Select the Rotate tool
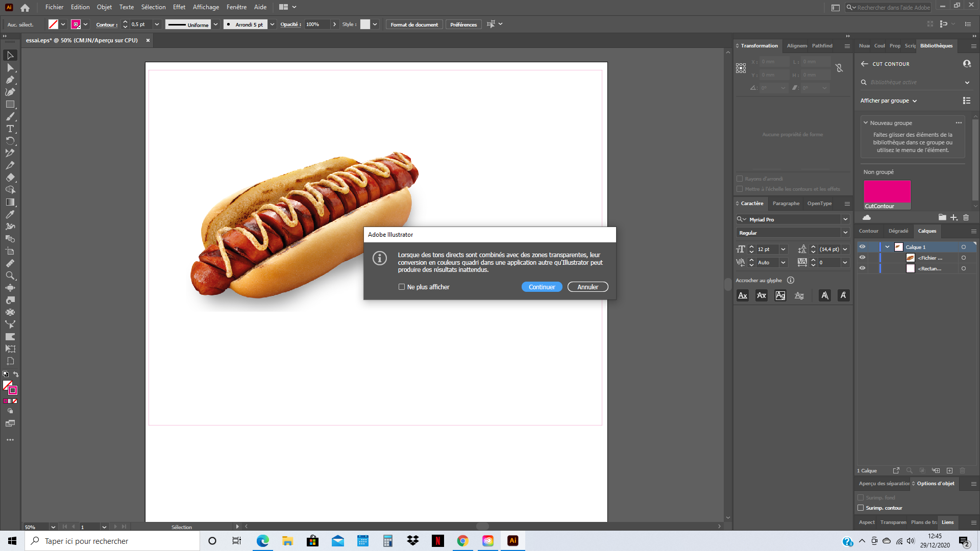980x551 pixels. [10, 141]
